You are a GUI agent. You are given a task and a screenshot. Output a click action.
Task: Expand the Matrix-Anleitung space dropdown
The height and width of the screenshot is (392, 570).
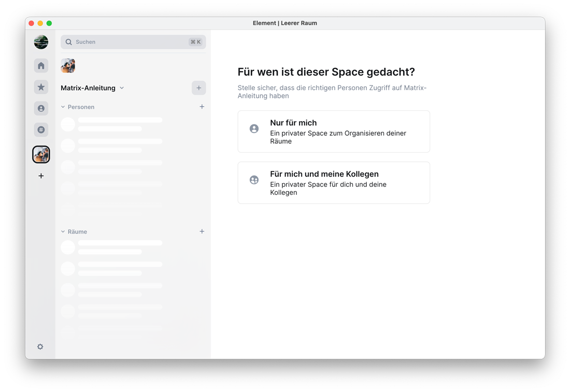(122, 88)
